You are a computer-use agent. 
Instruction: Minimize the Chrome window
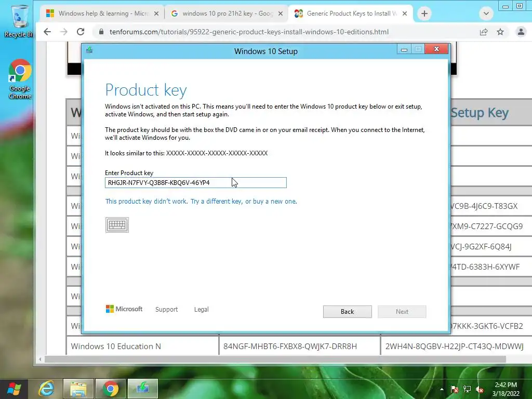[505, 6]
